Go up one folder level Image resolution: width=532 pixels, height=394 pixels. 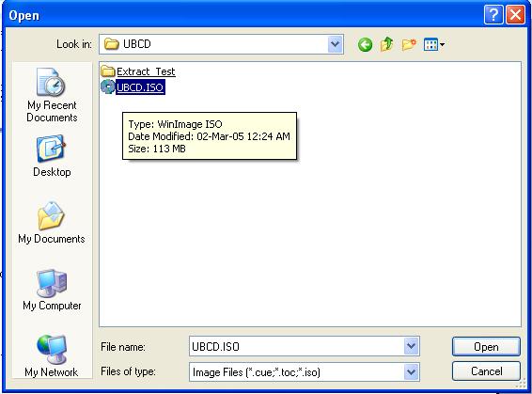point(386,44)
